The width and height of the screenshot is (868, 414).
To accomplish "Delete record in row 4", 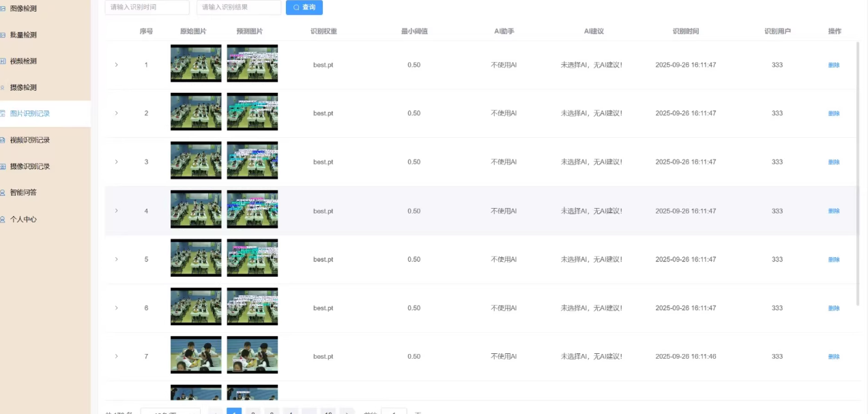I will click(834, 211).
